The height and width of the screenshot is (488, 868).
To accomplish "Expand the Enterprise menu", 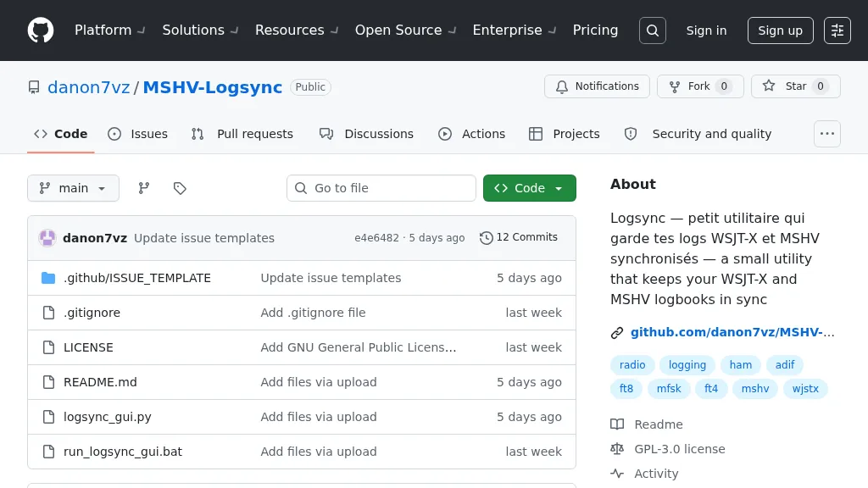I will tap(514, 30).
